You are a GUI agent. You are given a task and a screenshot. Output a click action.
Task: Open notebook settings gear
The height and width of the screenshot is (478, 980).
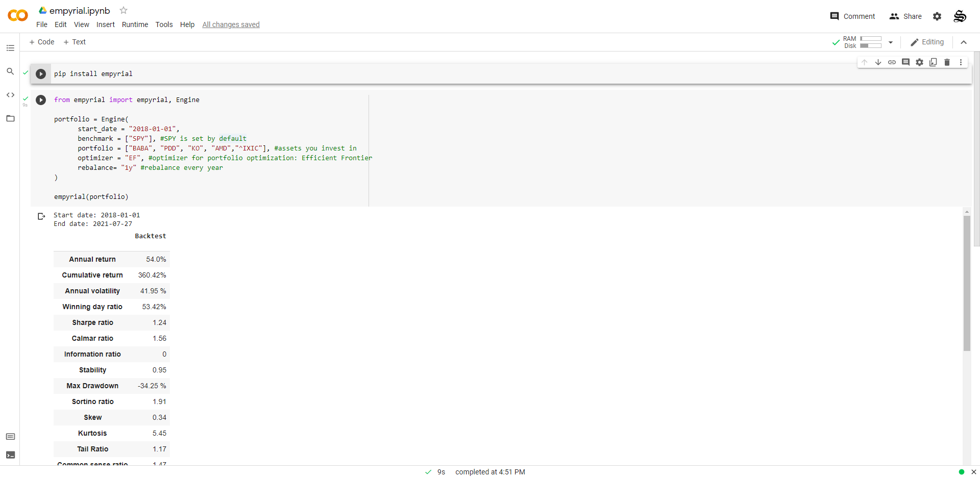click(x=937, y=16)
